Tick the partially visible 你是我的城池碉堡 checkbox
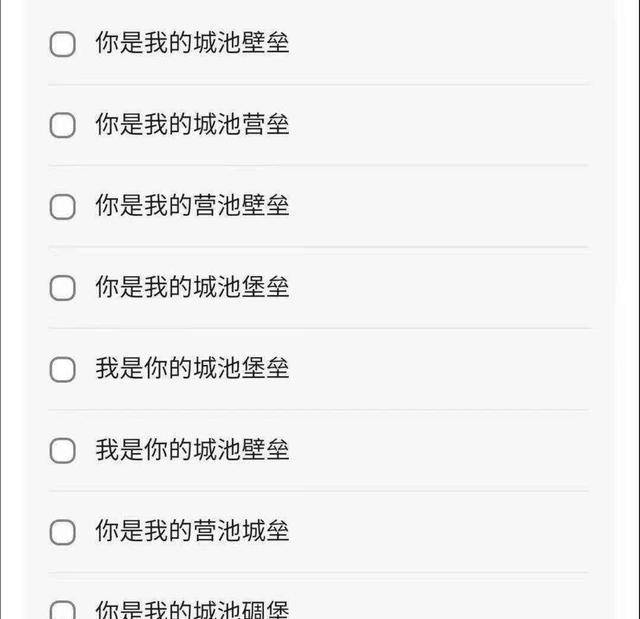The height and width of the screenshot is (619, 640). [63, 609]
